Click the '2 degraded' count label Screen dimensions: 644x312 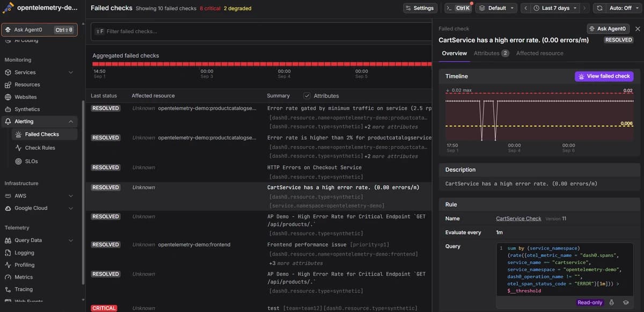pyautogui.click(x=237, y=9)
